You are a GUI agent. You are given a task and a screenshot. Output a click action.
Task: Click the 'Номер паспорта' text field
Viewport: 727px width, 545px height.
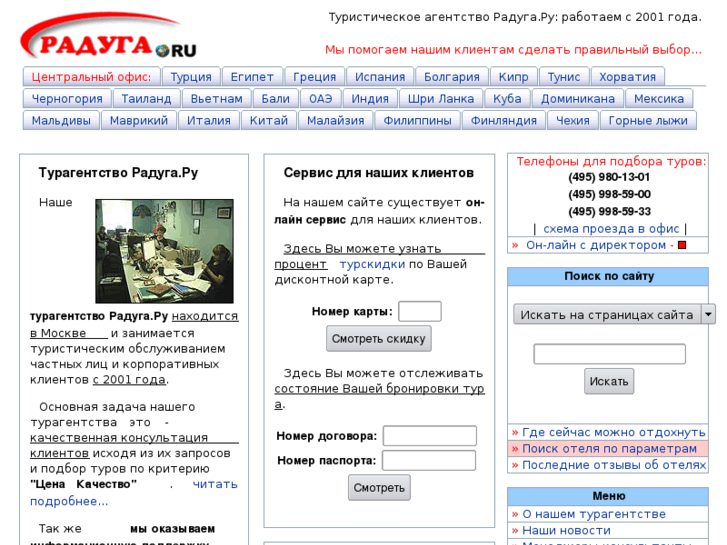click(429, 461)
